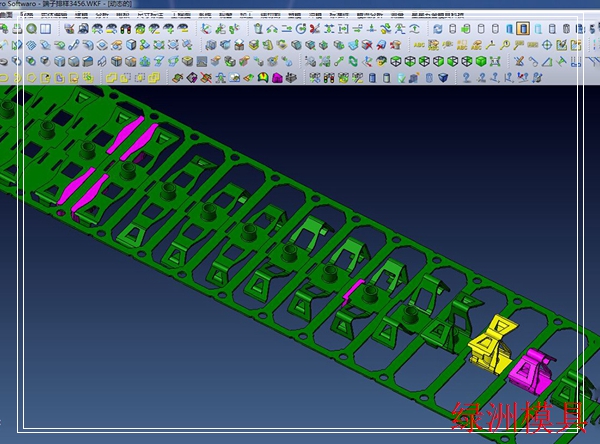Image resolution: width=600 pixels, height=444 pixels.
Task: Click the title text 端子排样3456.WKF
Action: pos(71,4)
